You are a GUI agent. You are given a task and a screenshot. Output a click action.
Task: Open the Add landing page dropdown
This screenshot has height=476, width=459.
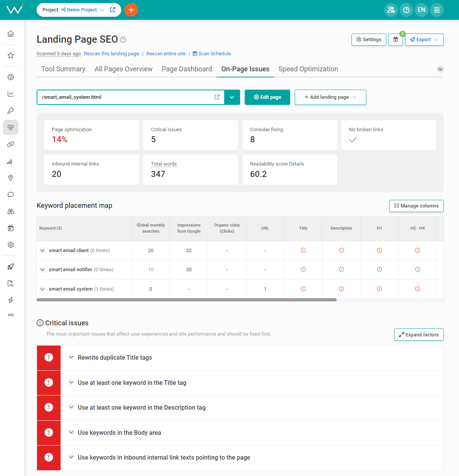331,97
